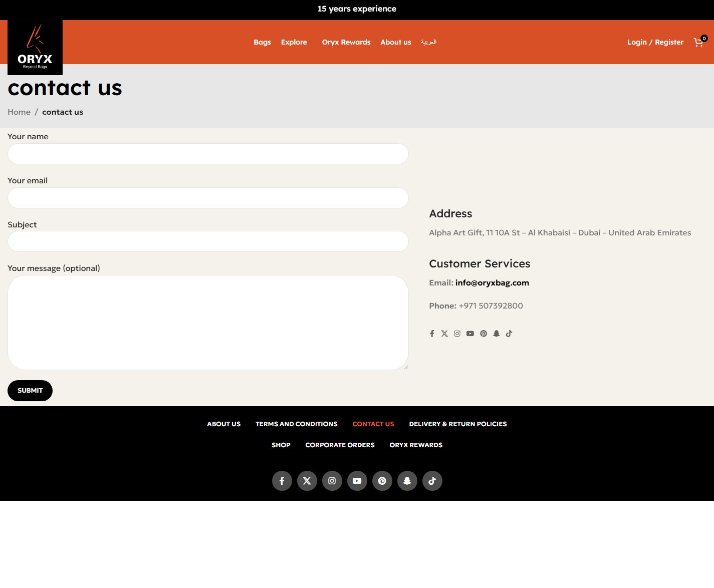The image size is (714, 588).
Task: Open the Bags menu item
Action: coord(262,42)
